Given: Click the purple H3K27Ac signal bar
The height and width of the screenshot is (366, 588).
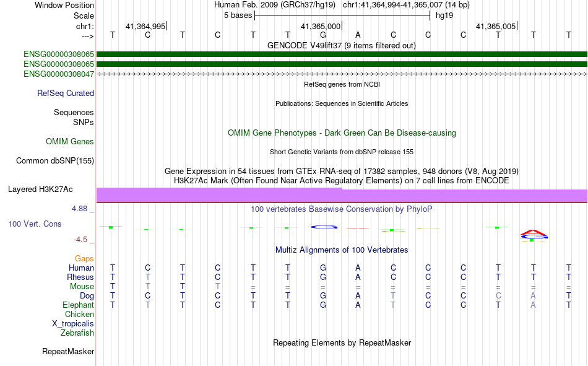Looking at the screenshot, I should tap(342, 195).
